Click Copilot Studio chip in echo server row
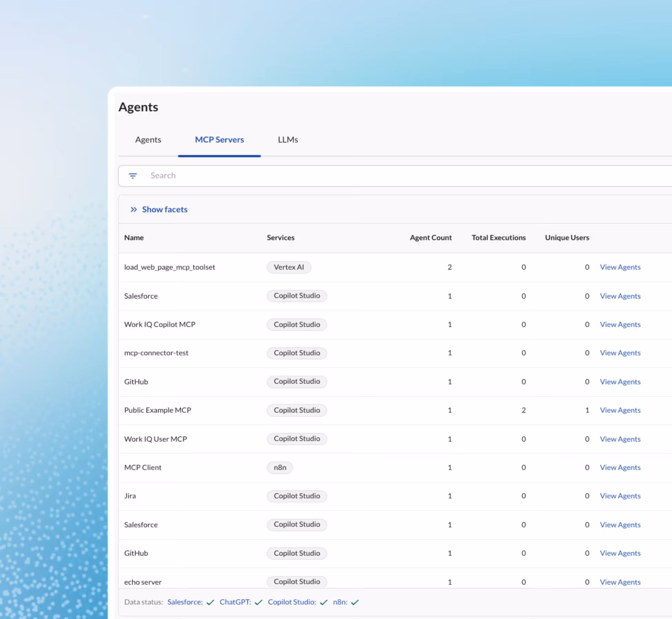672x619 pixels. (x=297, y=582)
